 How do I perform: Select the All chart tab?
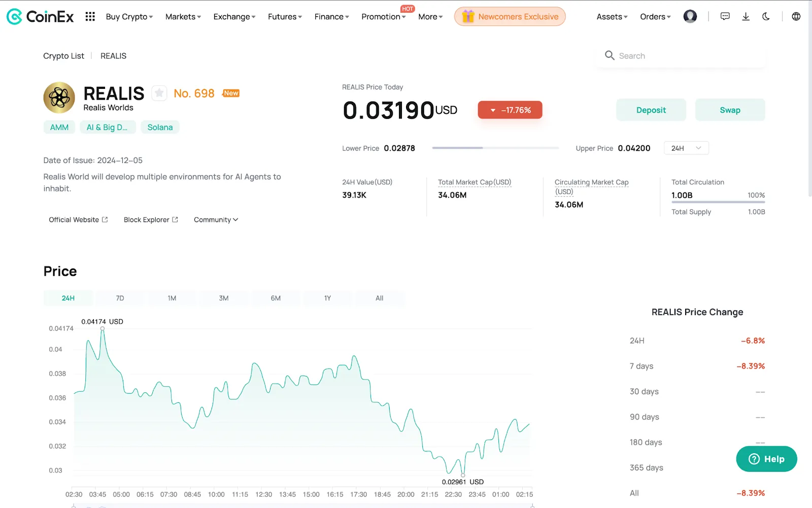pyautogui.click(x=379, y=298)
